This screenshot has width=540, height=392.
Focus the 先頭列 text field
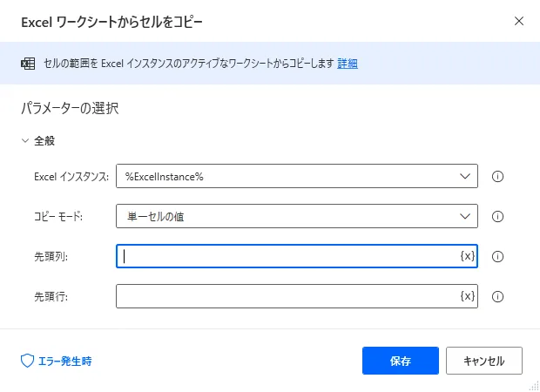(x=287, y=256)
